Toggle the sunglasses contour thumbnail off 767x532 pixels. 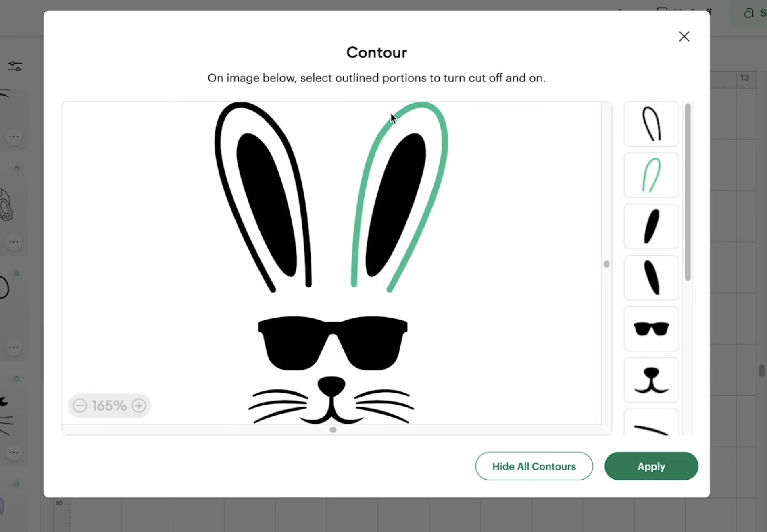pos(651,329)
